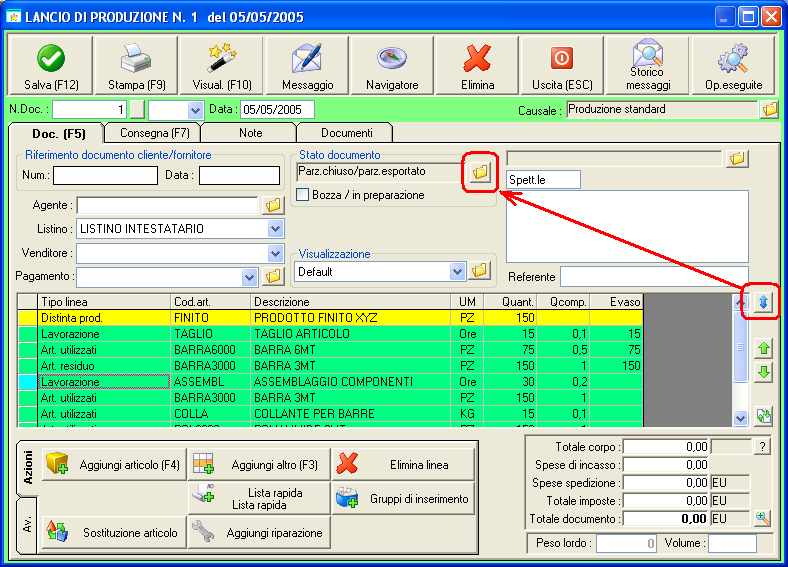Move the row up with green arrow
This screenshot has height=567, width=788.
[x=764, y=348]
